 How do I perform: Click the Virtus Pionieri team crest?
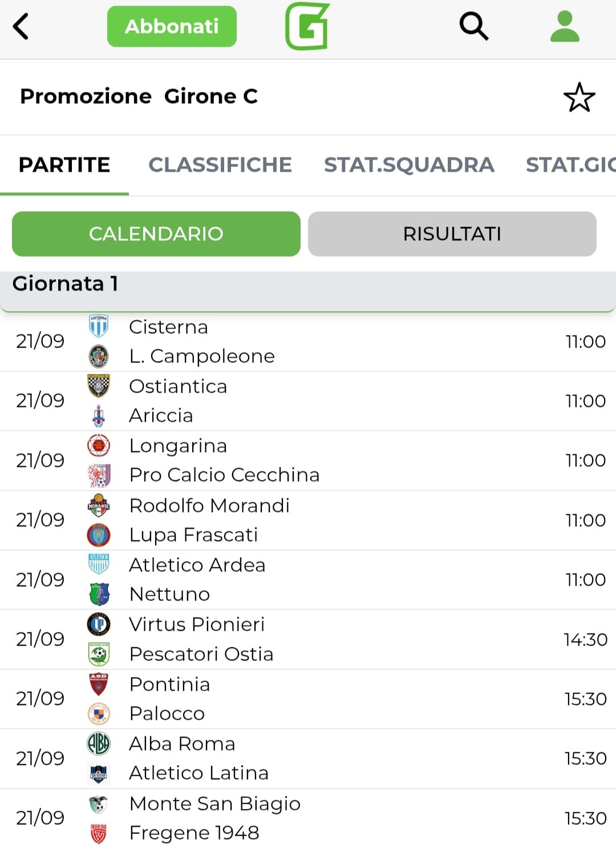99,624
